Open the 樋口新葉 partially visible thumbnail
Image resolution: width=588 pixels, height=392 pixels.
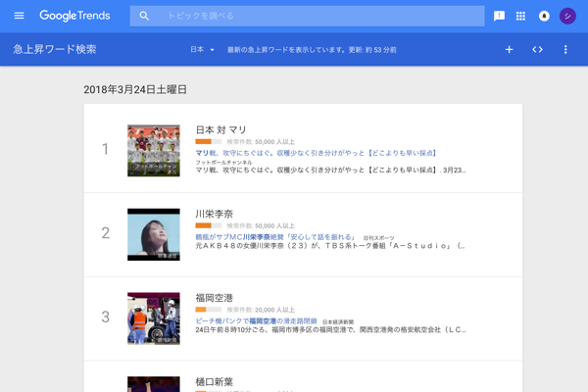(x=154, y=384)
